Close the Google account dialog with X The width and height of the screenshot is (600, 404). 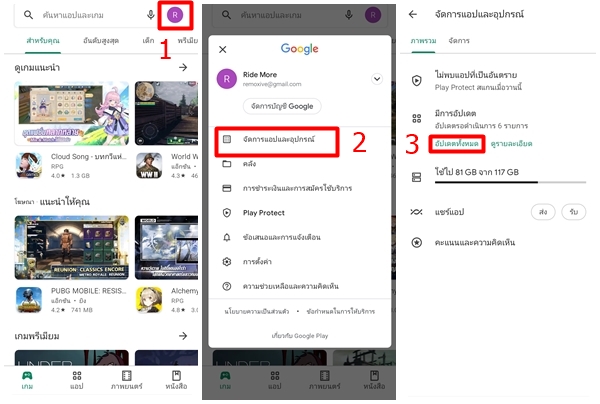[222, 49]
